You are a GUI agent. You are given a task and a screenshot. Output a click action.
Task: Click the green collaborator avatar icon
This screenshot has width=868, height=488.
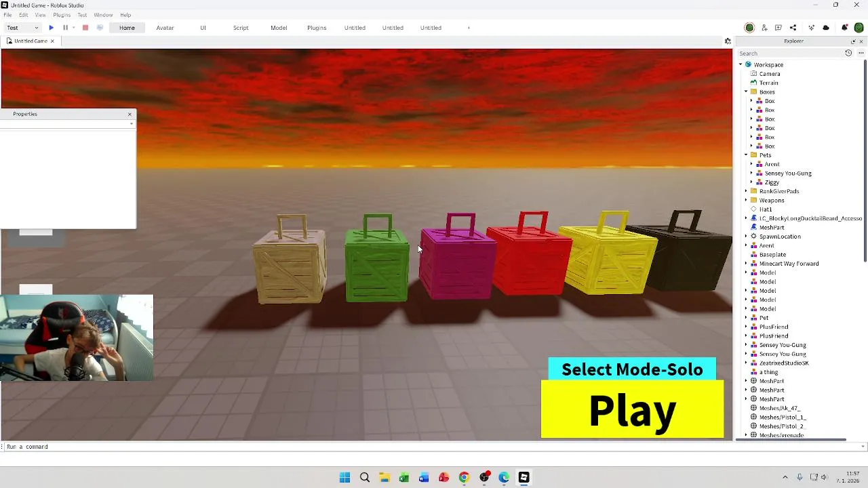pyautogui.click(x=749, y=28)
